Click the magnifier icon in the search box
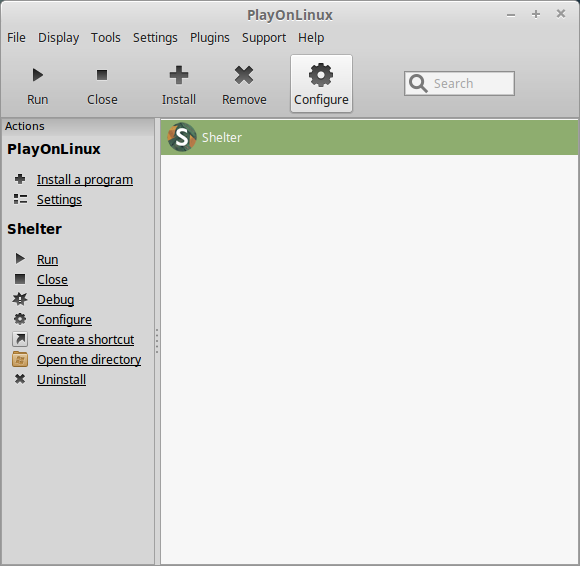The width and height of the screenshot is (580, 566). coord(418,84)
